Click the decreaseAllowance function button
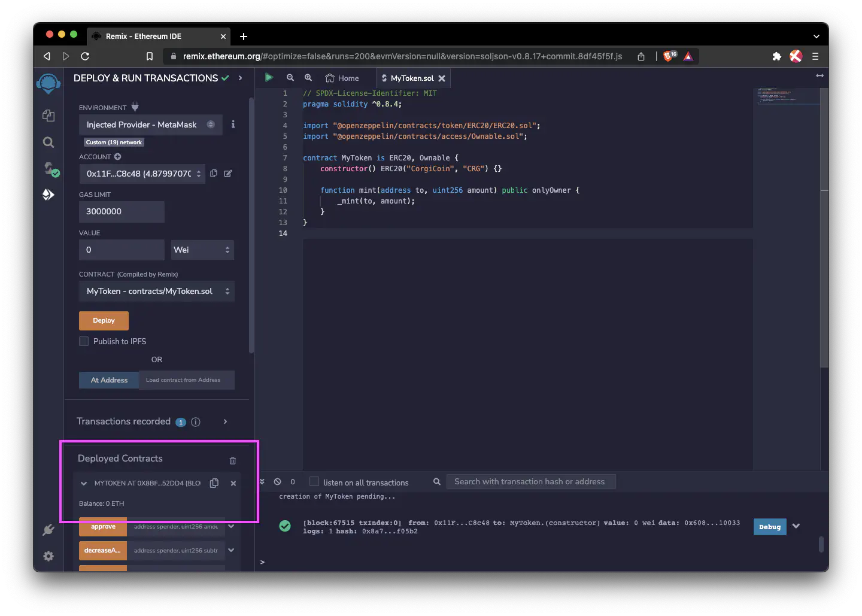Screen dimensions: 862x616 [x=103, y=550]
